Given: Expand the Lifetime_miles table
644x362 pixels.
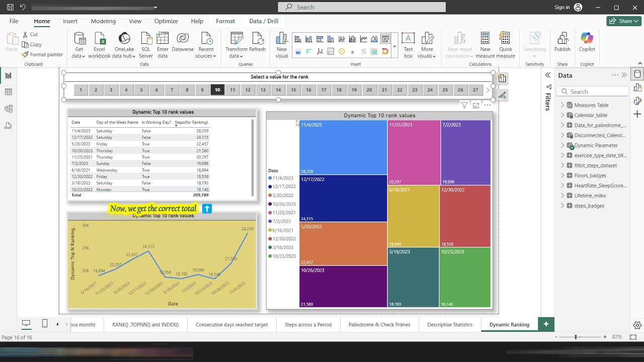Looking at the screenshot, I should (562, 196).
